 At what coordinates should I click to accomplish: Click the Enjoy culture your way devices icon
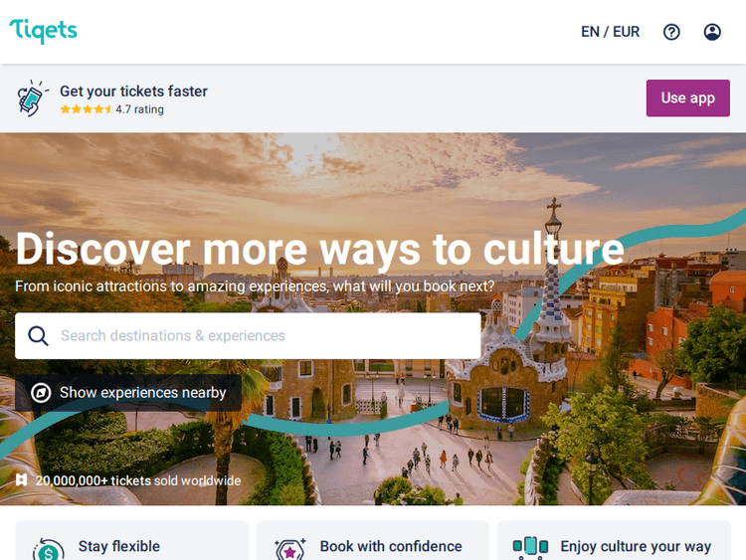(x=530, y=547)
